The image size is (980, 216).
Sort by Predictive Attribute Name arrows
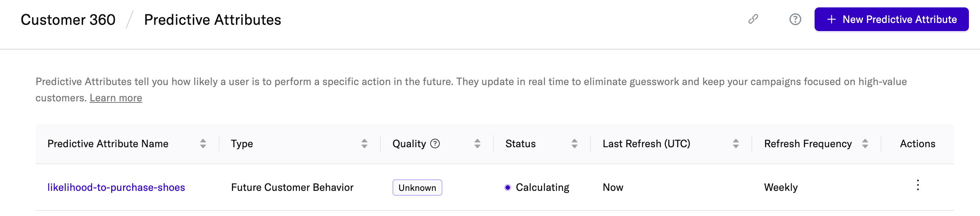(x=203, y=144)
